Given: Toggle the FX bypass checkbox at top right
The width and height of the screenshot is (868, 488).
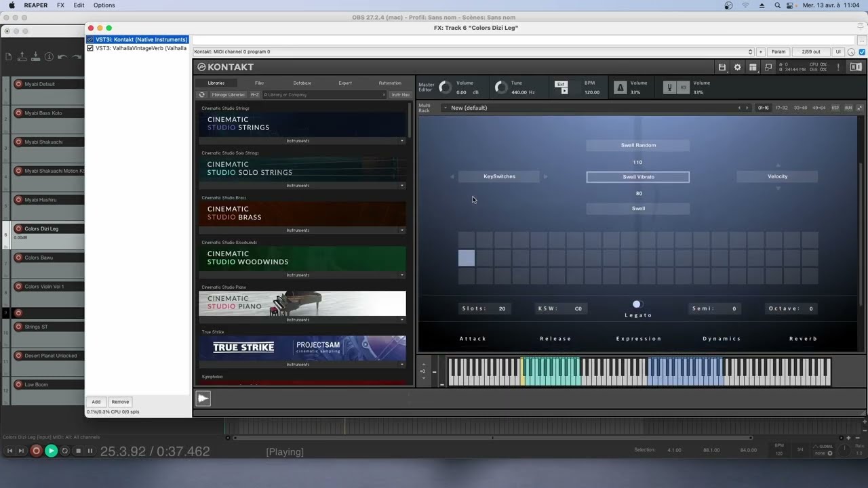Looking at the screenshot, I should tap(863, 52).
